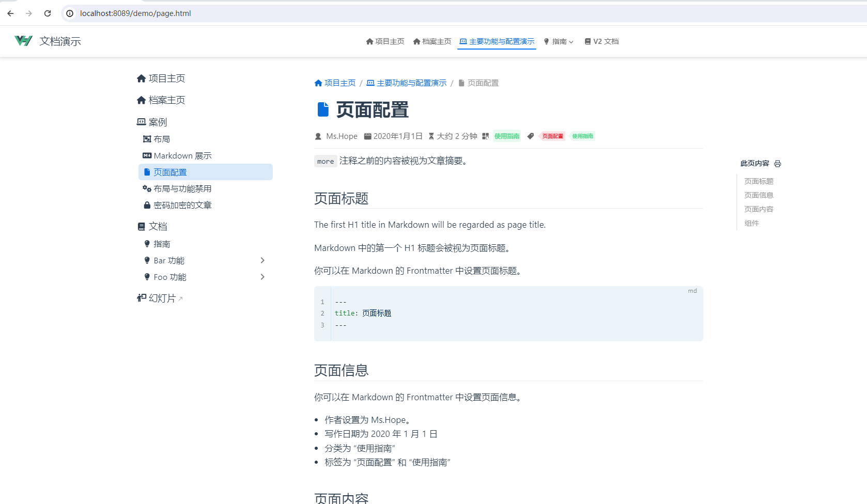867x504 pixels.
Task: Open Foo 功能 sidebar entry text
Action: 170,277
